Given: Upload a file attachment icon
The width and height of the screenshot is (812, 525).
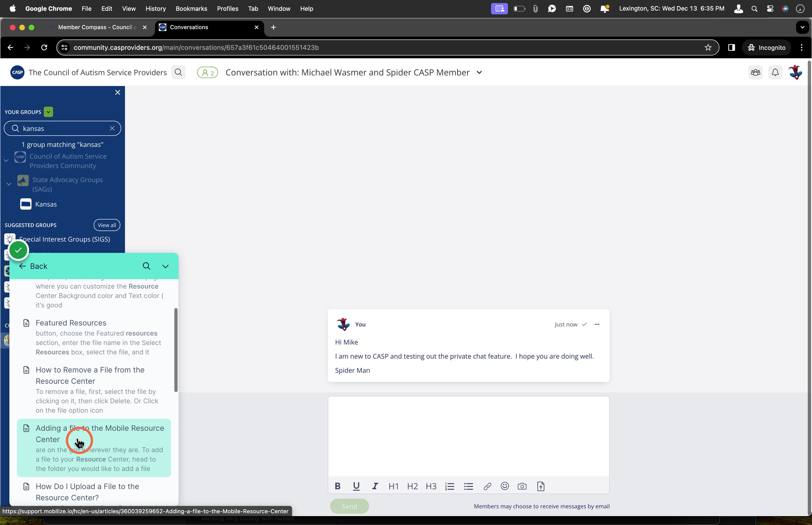Looking at the screenshot, I should (541, 486).
